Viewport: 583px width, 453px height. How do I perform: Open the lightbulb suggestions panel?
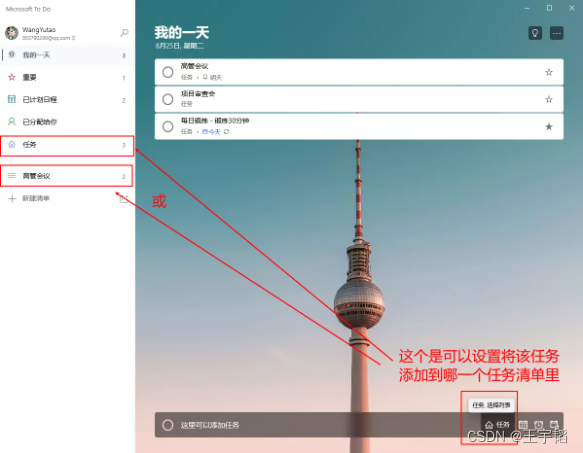[535, 33]
